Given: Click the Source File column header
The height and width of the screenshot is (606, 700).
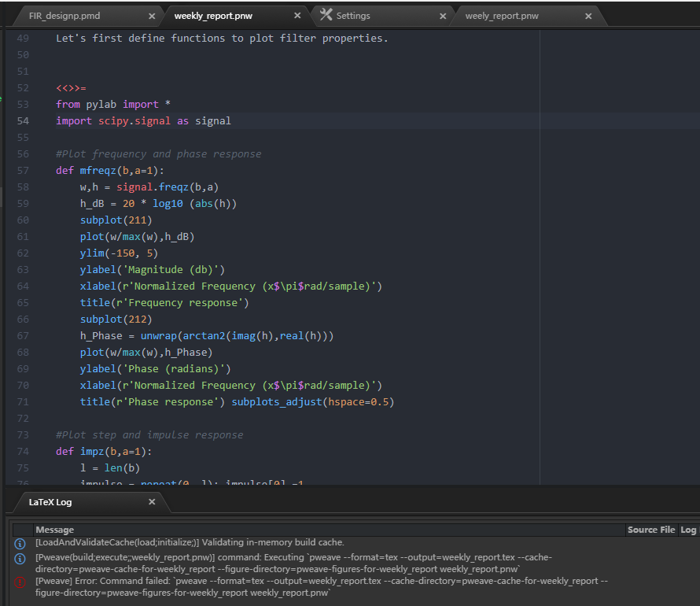Looking at the screenshot, I should [x=651, y=529].
